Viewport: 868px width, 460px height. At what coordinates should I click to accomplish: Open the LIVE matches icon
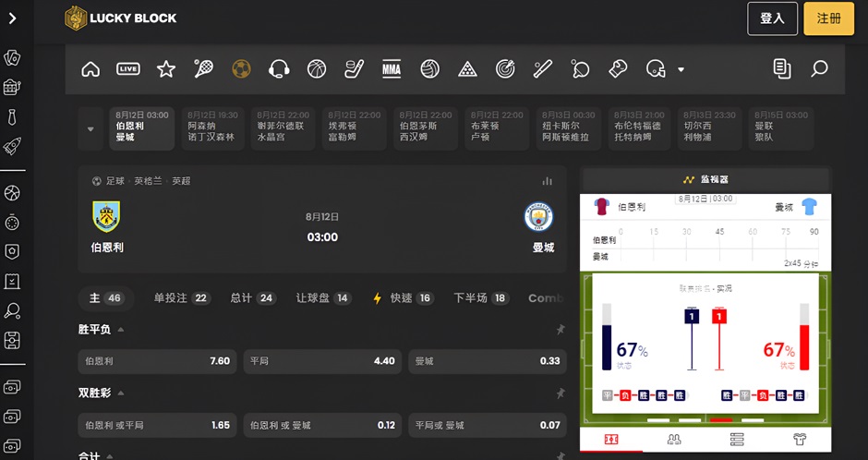128,68
